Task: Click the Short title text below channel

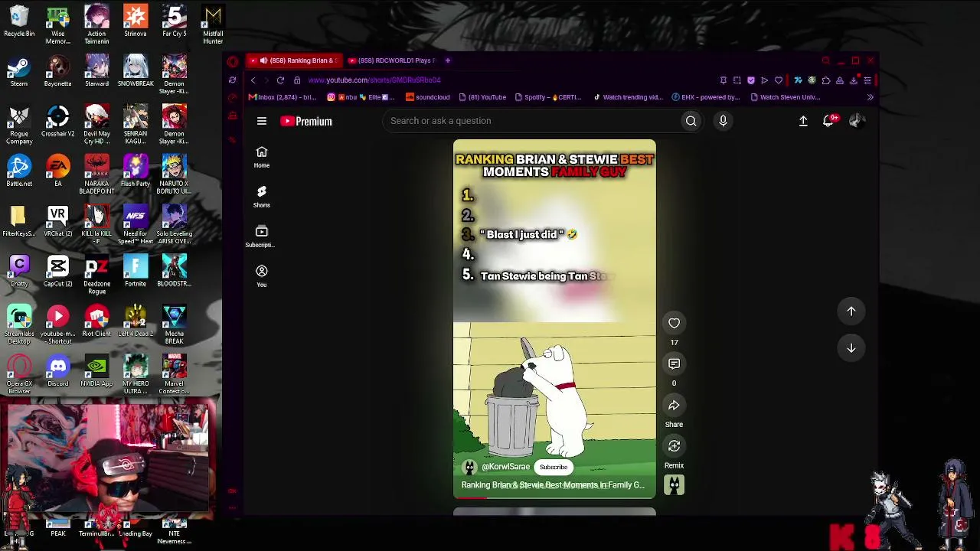Action: (553, 485)
